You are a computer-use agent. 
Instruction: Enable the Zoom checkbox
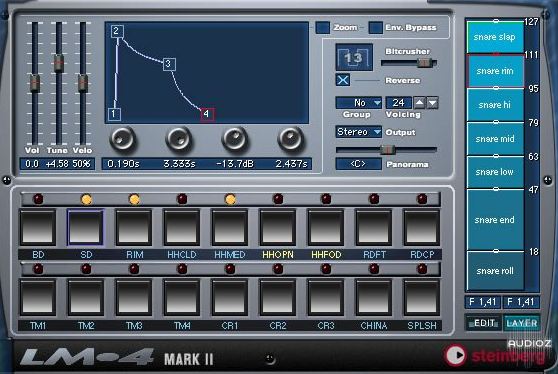[322, 28]
